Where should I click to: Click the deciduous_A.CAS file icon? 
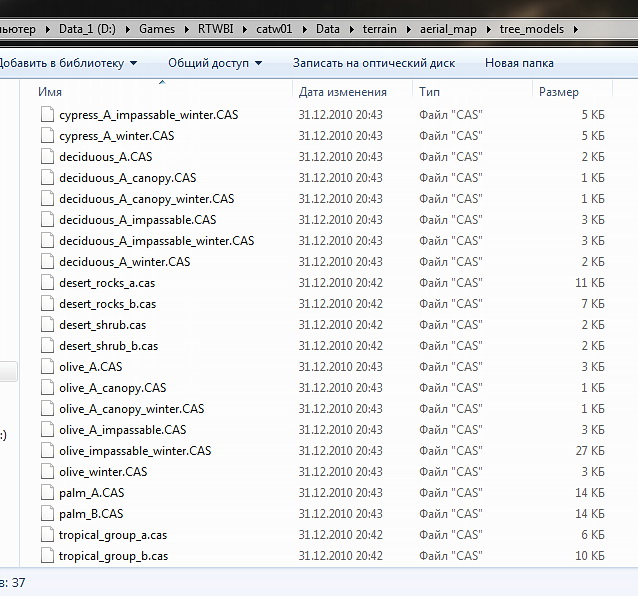click(47, 157)
